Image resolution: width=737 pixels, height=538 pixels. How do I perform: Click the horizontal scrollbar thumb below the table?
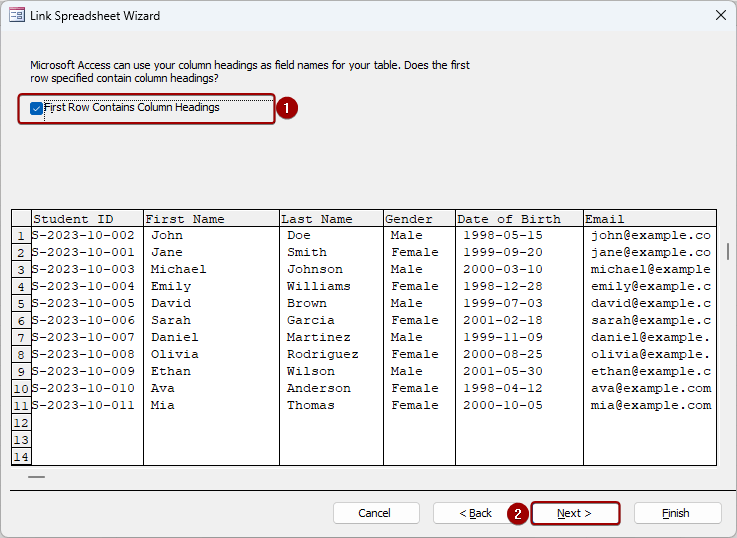click(x=36, y=477)
